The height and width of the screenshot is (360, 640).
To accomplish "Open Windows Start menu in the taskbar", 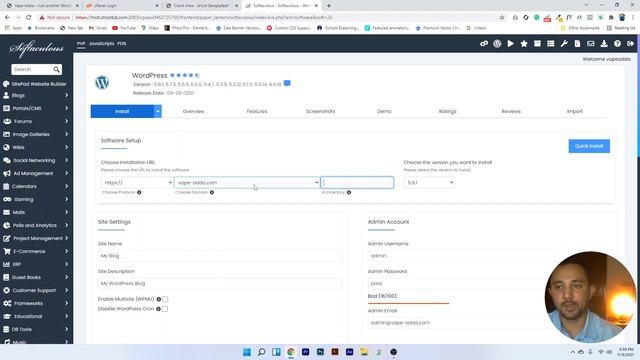I will point(247,352).
